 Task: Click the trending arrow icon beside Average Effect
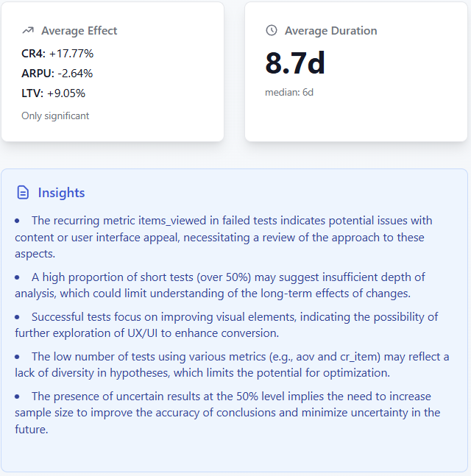28,31
